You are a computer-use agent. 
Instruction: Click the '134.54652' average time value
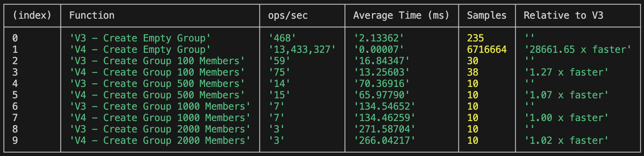[x=384, y=106]
